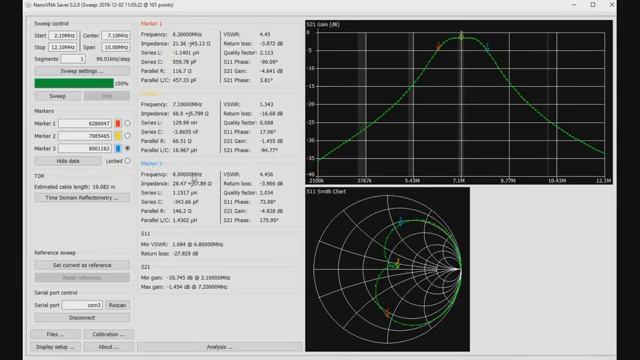Open the red Marker 1 color swatch
640x360 pixels.
[x=118, y=123]
